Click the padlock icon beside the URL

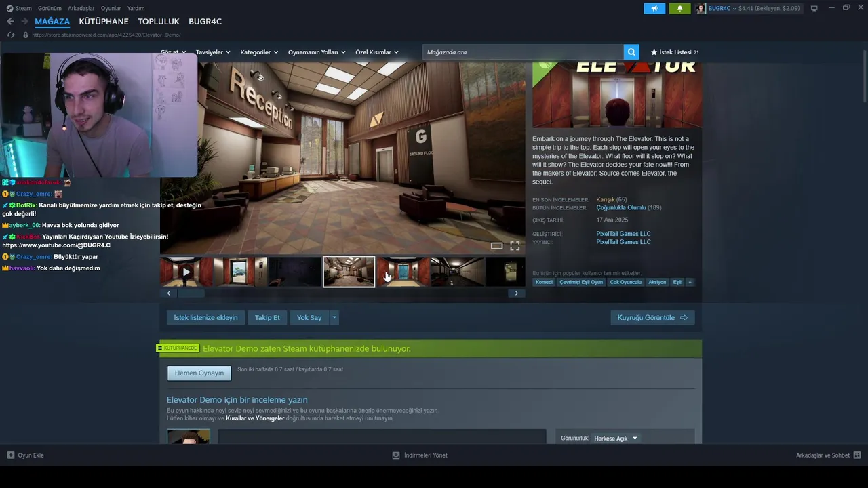tap(26, 35)
